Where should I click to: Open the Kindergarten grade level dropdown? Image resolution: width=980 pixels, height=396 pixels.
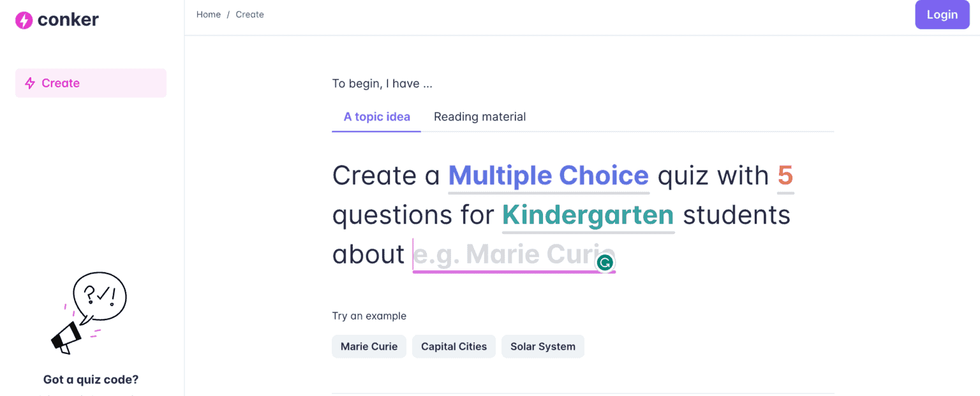(588, 215)
